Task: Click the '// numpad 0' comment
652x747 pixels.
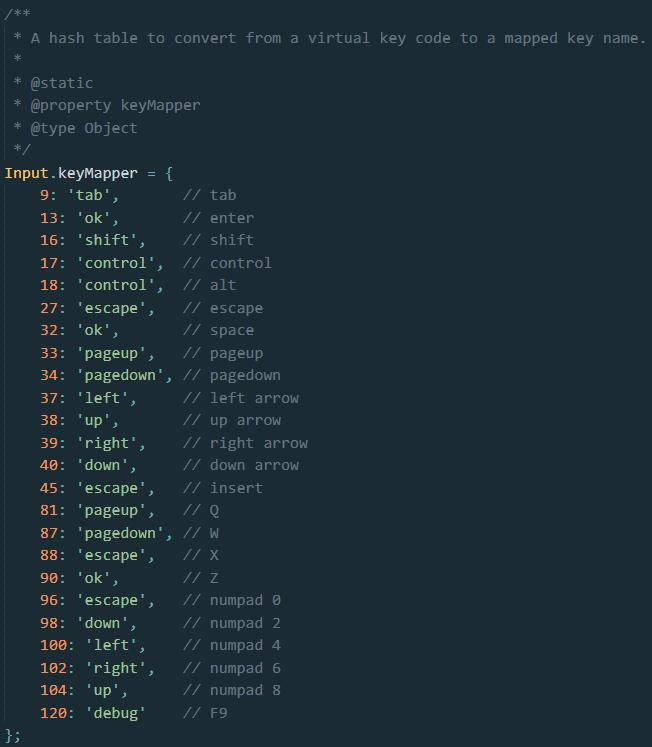Action: pyautogui.click(x=232, y=600)
